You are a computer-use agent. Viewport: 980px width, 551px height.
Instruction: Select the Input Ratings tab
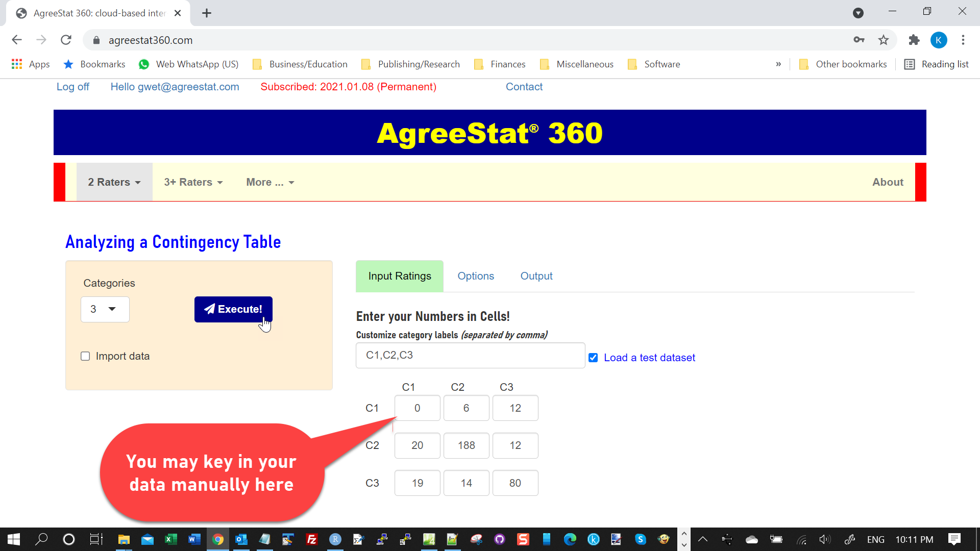400,276
